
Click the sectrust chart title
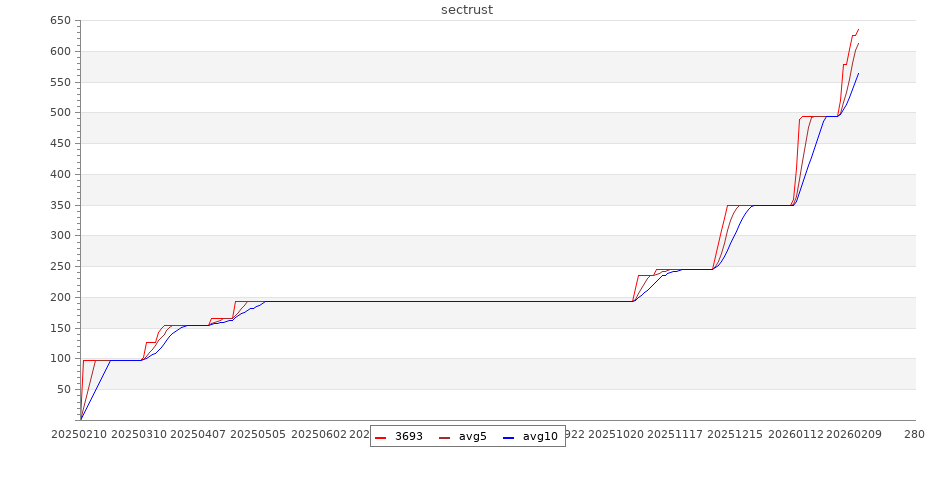pyautogui.click(x=467, y=10)
